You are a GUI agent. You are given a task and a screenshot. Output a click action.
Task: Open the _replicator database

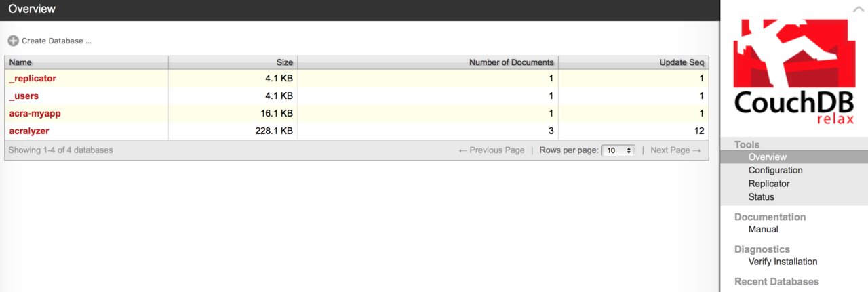pos(33,79)
